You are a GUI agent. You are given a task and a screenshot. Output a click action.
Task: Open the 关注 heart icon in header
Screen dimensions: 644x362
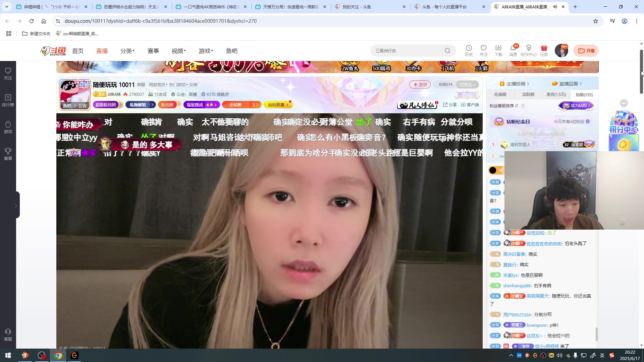483,51
